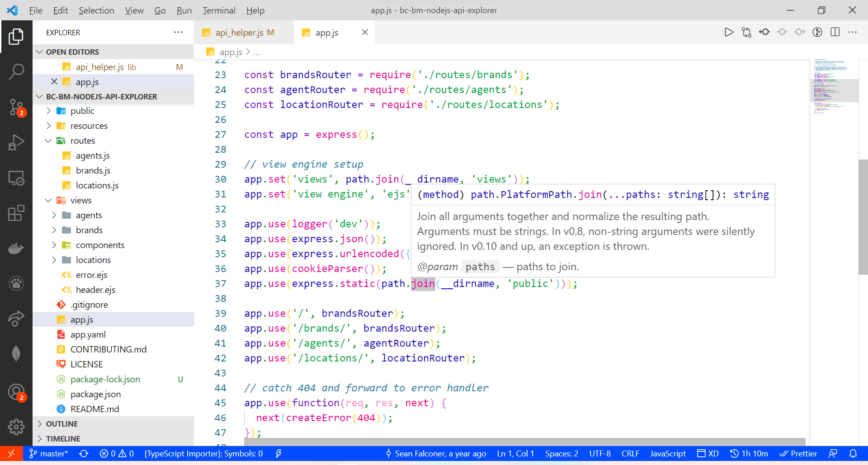Select the CONTRIBUTING.md file
Image resolution: width=868 pixels, height=465 pixels.
click(x=108, y=349)
